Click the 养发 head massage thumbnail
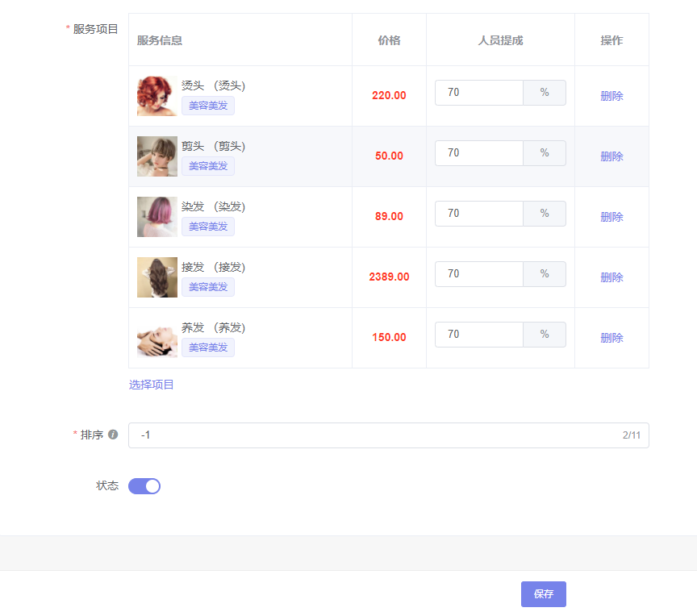697x616 pixels. pos(157,338)
